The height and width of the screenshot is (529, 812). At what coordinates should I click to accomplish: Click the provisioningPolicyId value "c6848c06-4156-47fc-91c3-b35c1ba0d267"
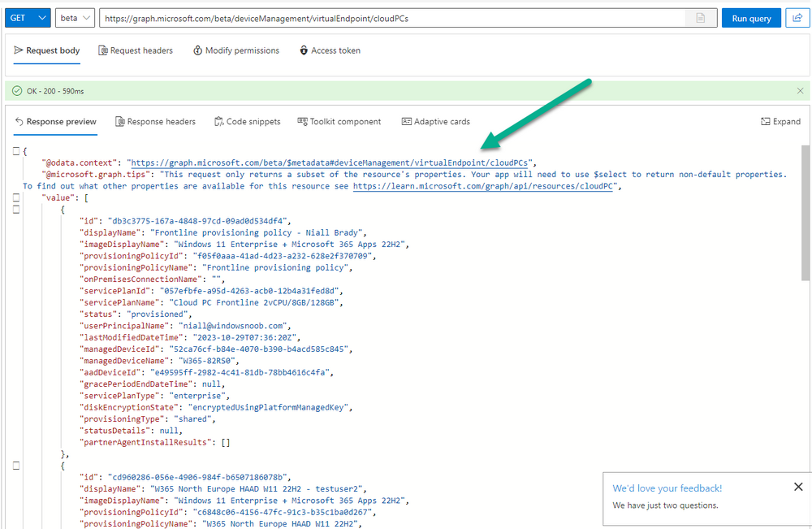[282, 512]
